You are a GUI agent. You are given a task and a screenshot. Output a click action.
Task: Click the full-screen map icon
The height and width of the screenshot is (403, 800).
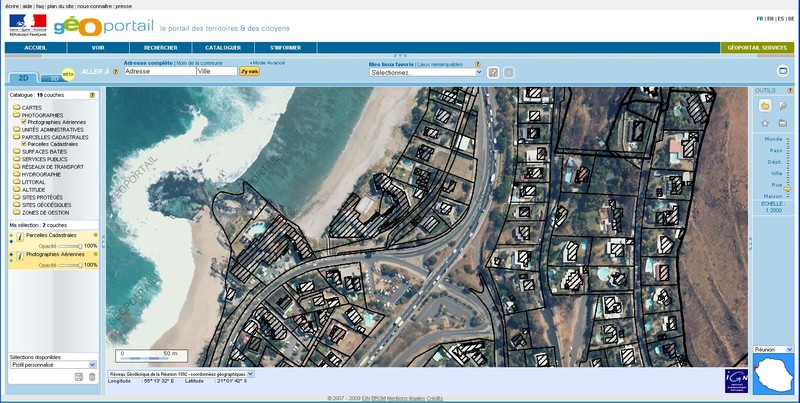coord(783,71)
